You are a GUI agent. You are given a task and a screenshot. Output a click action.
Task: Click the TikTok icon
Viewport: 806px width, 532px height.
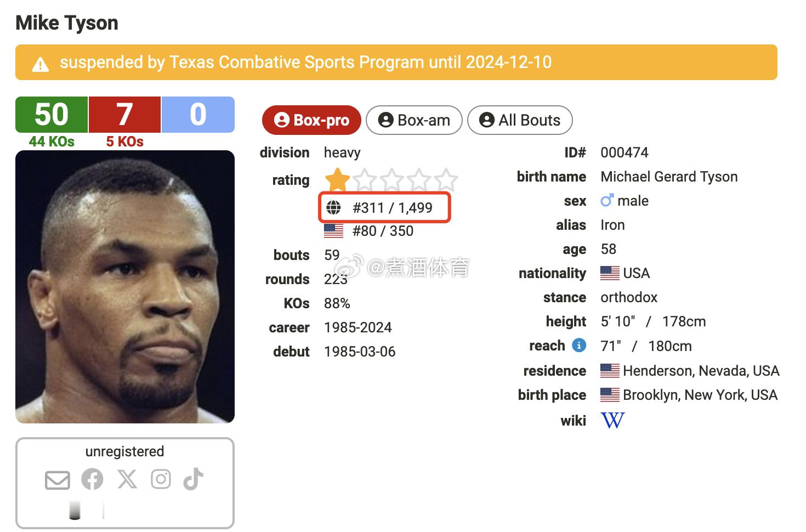pyautogui.click(x=194, y=479)
